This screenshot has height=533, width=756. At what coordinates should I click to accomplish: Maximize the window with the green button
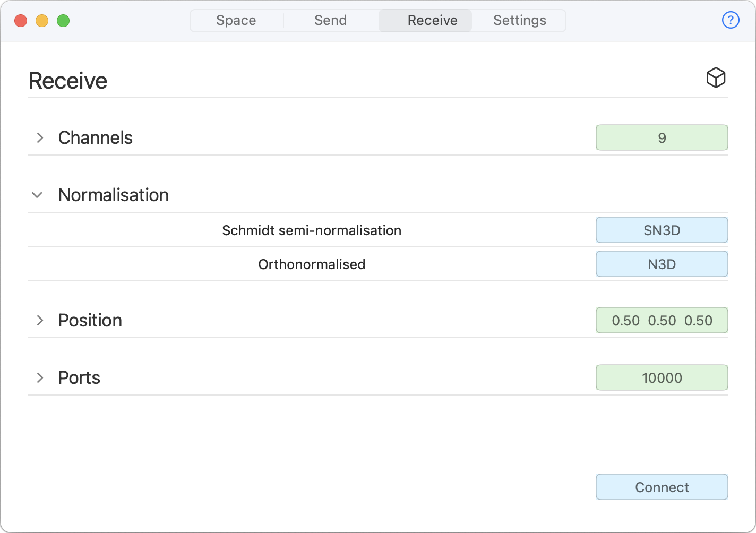point(63,21)
